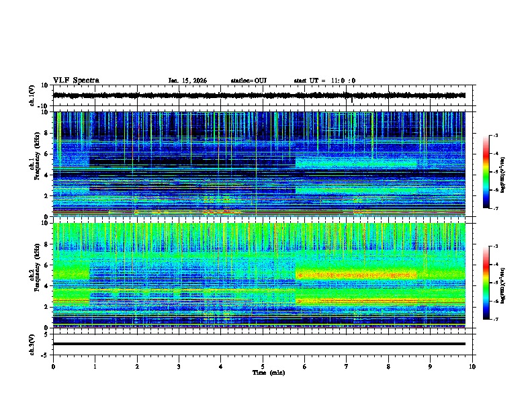
Task: Click the time axis tick label "2"
Action: pyautogui.click(x=137, y=367)
